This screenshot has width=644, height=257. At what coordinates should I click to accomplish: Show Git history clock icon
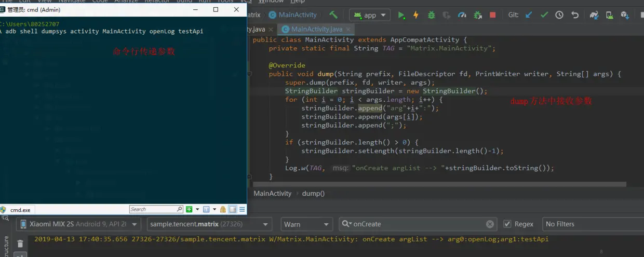(559, 15)
